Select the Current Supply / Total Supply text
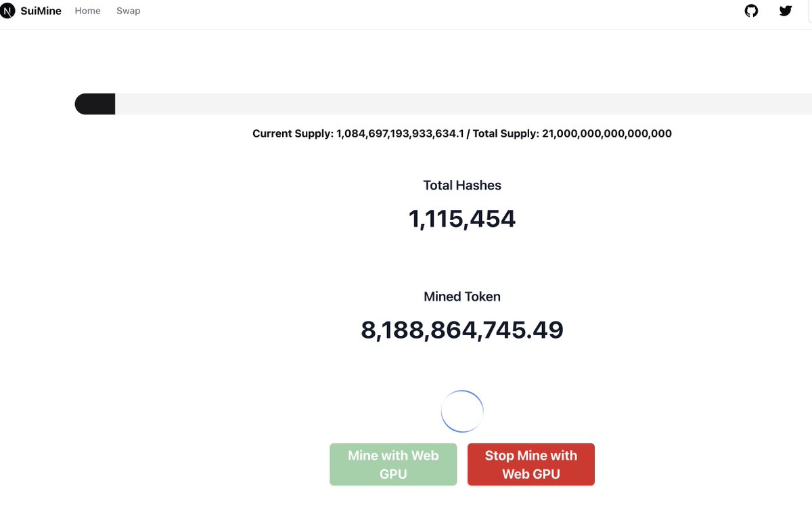Screen dimensions: 812x522 point(462,133)
